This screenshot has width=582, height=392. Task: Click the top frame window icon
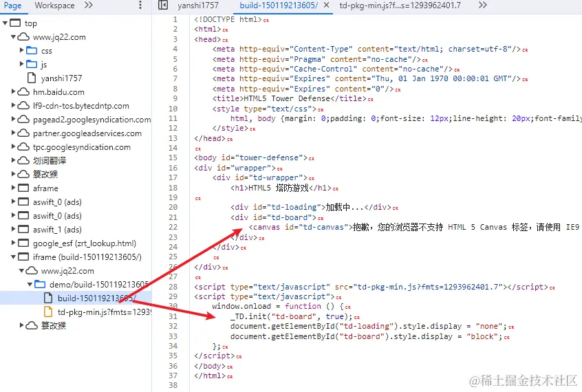(x=15, y=23)
